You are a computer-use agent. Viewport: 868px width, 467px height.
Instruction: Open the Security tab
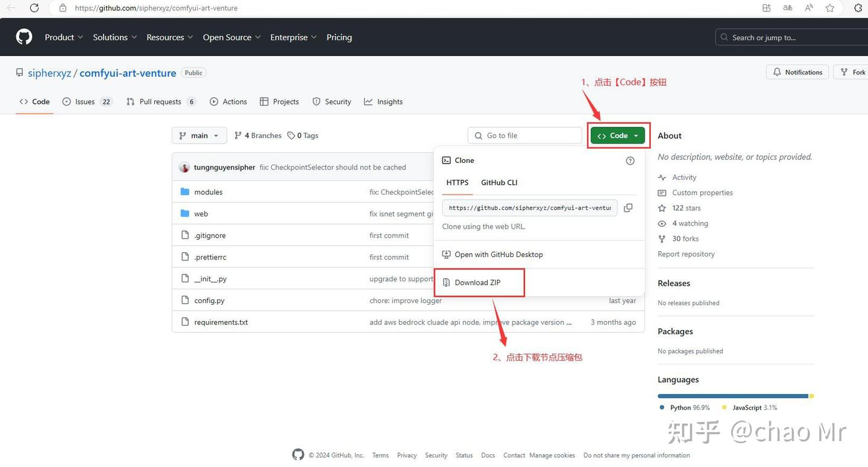332,102
